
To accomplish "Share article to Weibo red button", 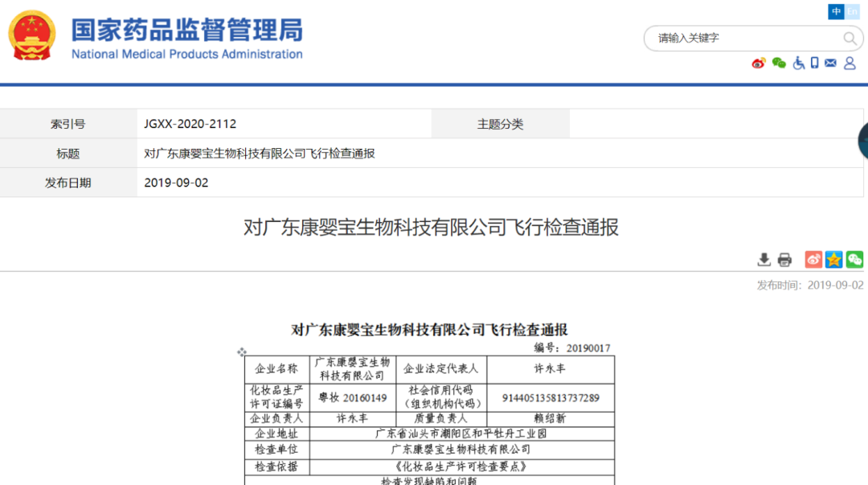I will tap(813, 259).
